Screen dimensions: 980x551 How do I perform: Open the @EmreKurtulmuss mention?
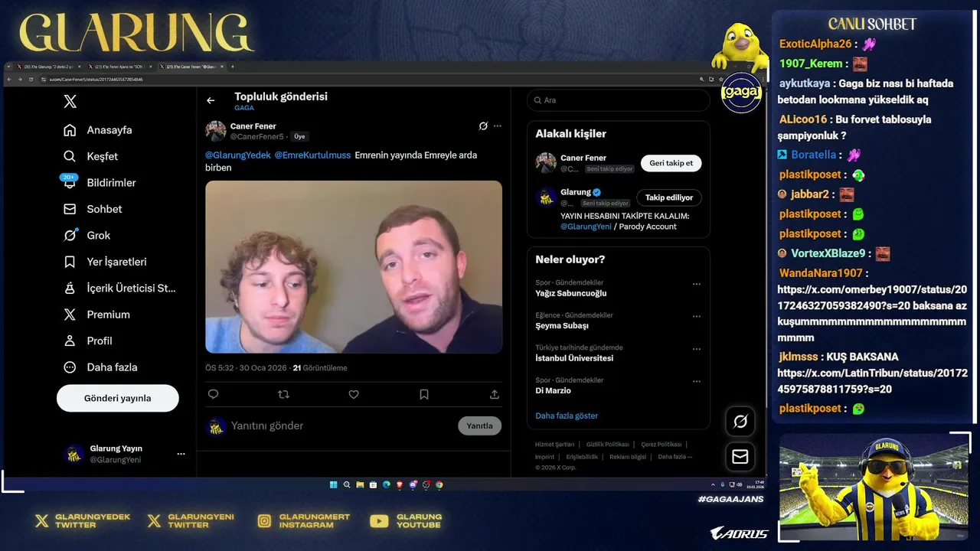click(x=312, y=155)
